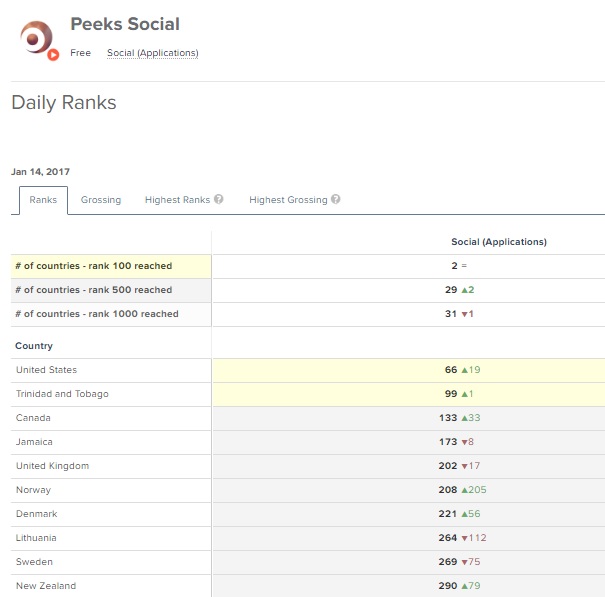
Task: Open the Highest Ranks tab
Action: [x=177, y=200]
